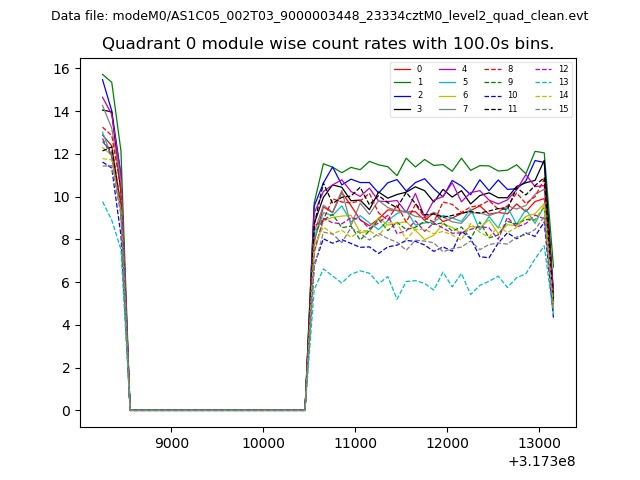Click the x-axis tick label 9000

[x=171, y=443]
